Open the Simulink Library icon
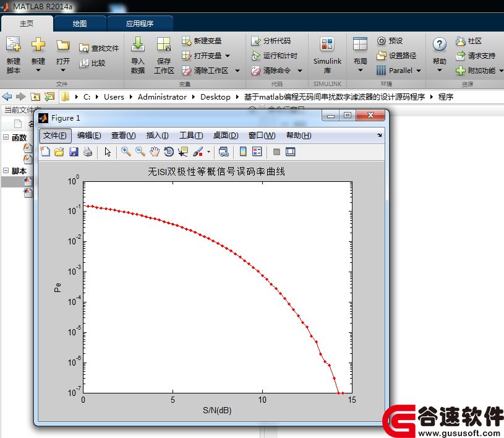Screen dimensions: 504x438 point(327,45)
